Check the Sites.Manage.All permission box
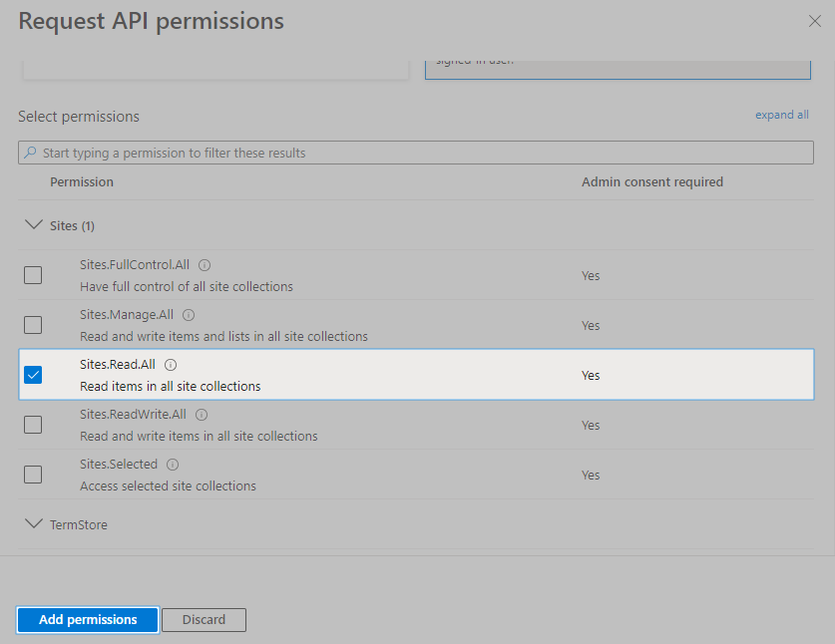This screenshot has height=644, width=835. coord(33,325)
